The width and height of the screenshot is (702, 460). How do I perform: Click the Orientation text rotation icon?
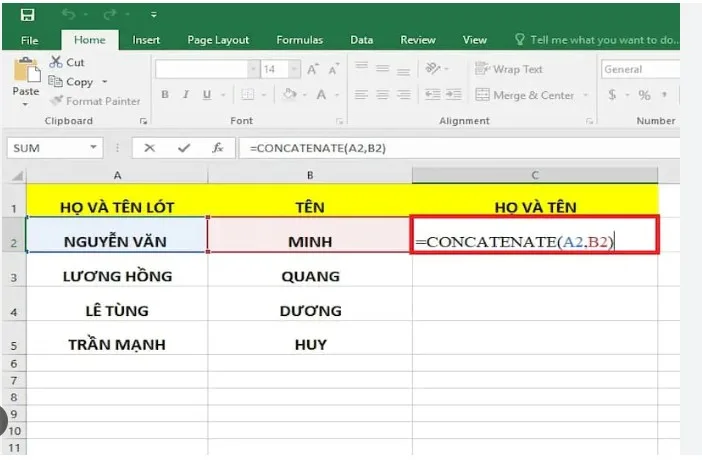click(x=432, y=69)
